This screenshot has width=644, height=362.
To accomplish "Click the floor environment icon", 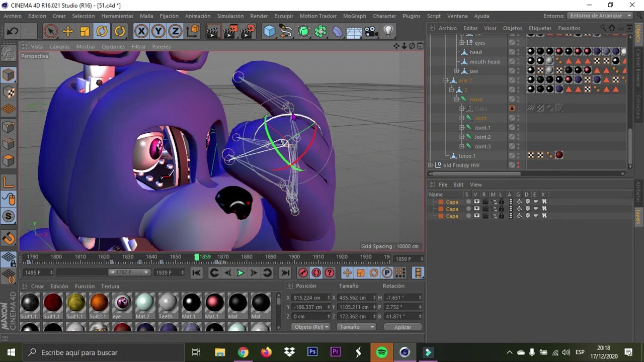I will (x=354, y=31).
